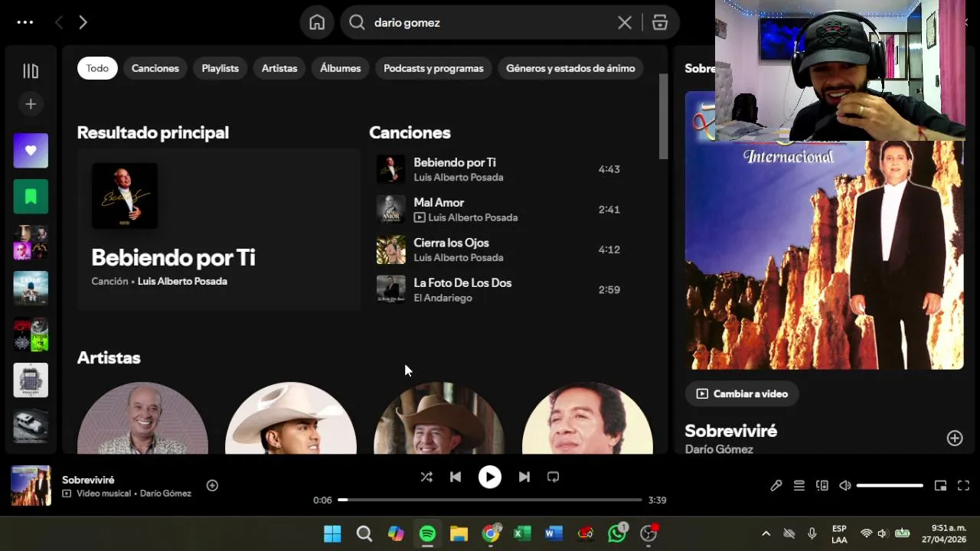Open the three-dot app menu
The image size is (980, 551).
(x=25, y=22)
